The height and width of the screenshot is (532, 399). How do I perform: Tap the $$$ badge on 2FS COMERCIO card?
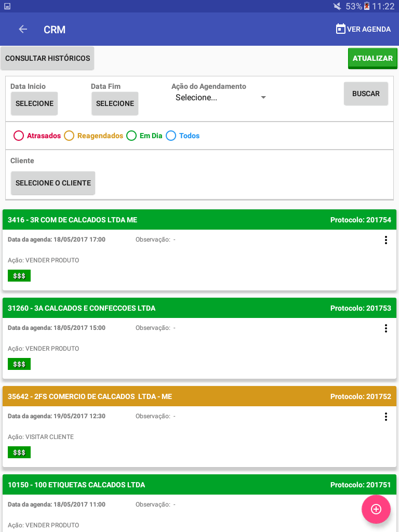(x=19, y=452)
